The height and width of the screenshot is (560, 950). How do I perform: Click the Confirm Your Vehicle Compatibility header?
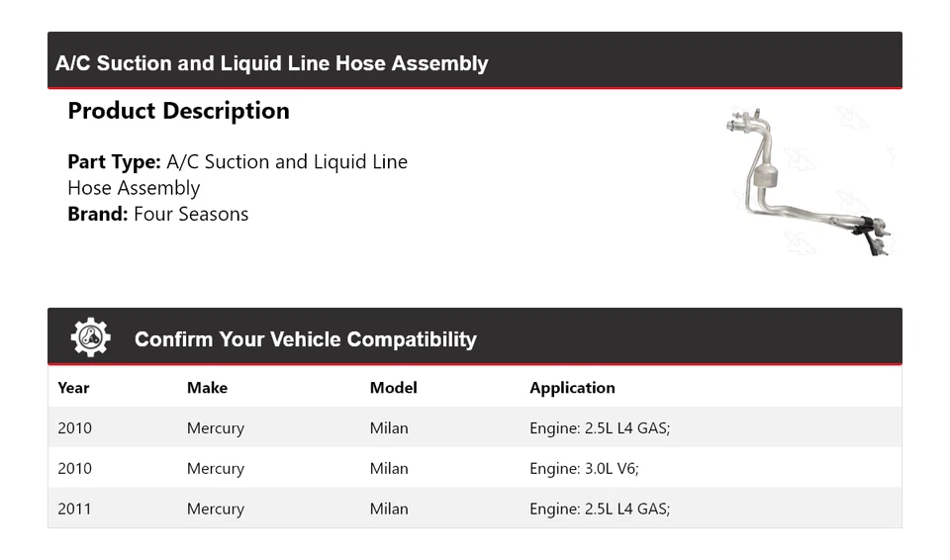pyautogui.click(x=305, y=339)
